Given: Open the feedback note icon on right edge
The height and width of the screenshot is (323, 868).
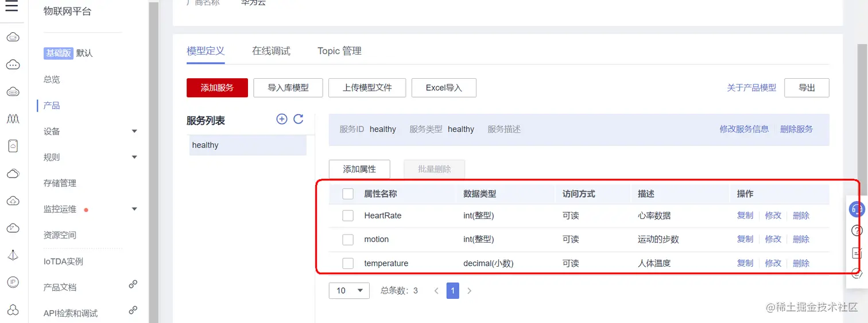Looking at the screenshot, I should point(857,252).
